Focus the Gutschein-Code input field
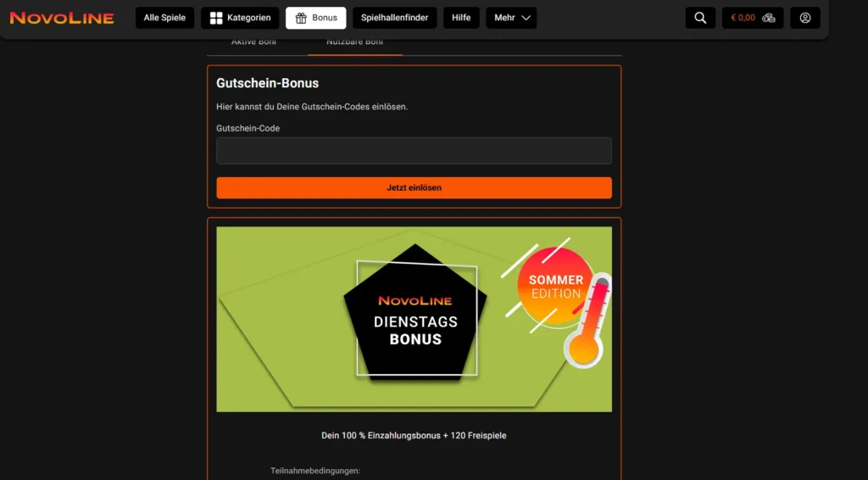 point(414,151)
